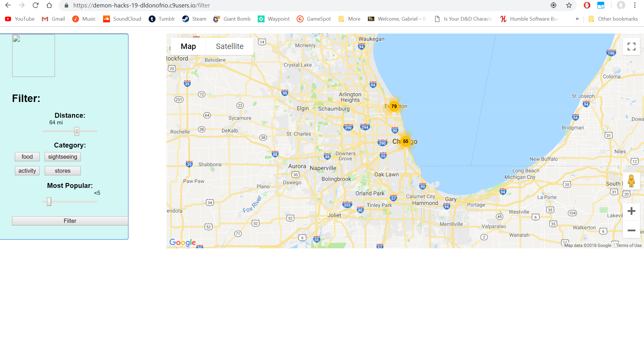Viewport: 644px width, 340px height.
Task: Toggle fullscreen map view
Action: click(631, 46)
